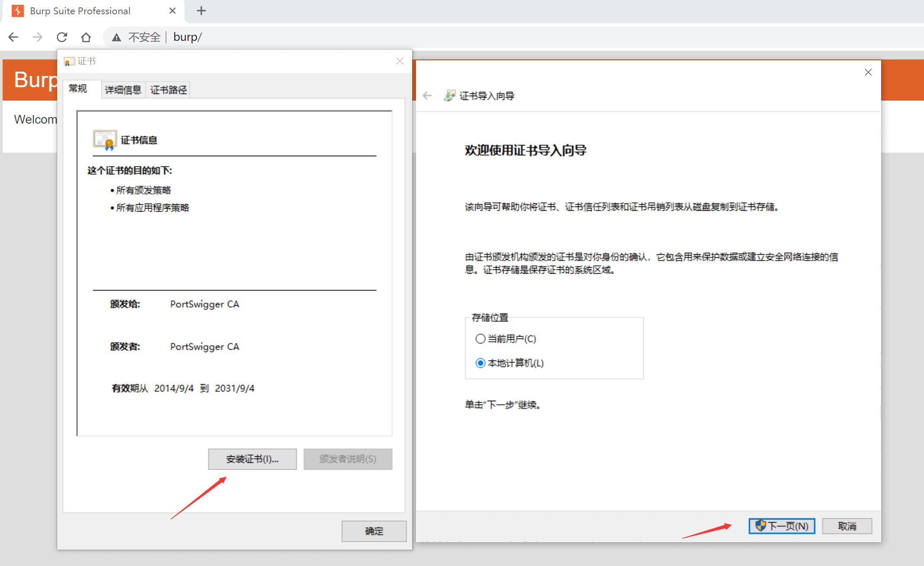Click the 证书导入向导 wizard icon
The height and width of the screenshot is (566, 924).
pos(449,95)
